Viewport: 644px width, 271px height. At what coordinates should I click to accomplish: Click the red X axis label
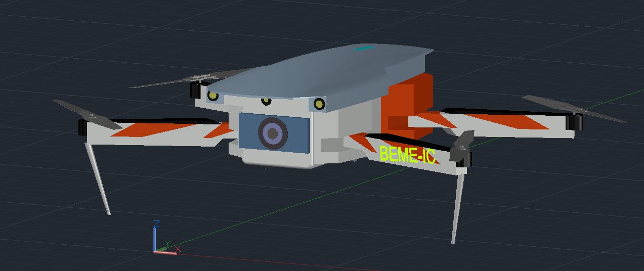[178, 249]
